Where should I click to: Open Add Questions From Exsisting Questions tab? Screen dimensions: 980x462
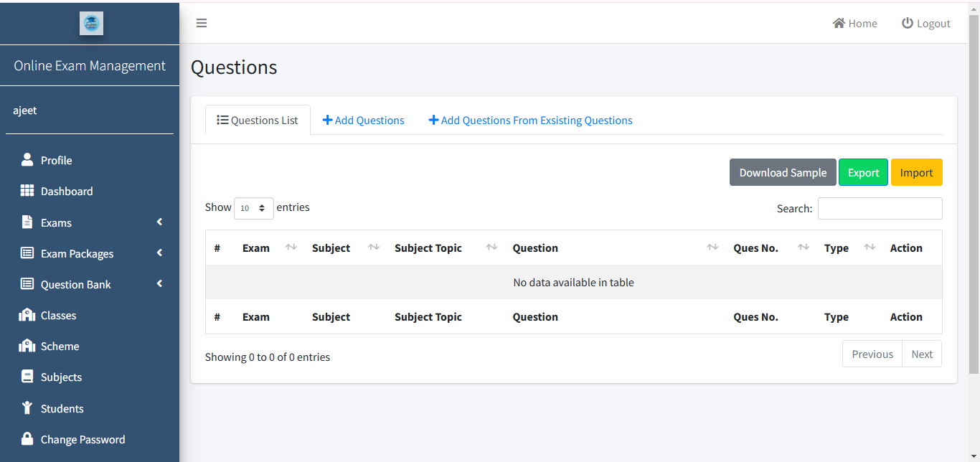click(x=530, y=121)
